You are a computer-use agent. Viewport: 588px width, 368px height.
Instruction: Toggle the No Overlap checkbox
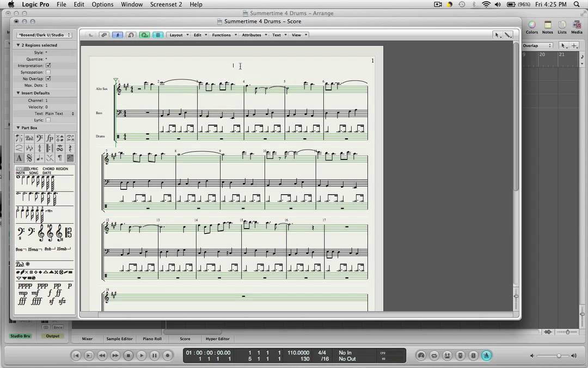click(x=48, y=79)
